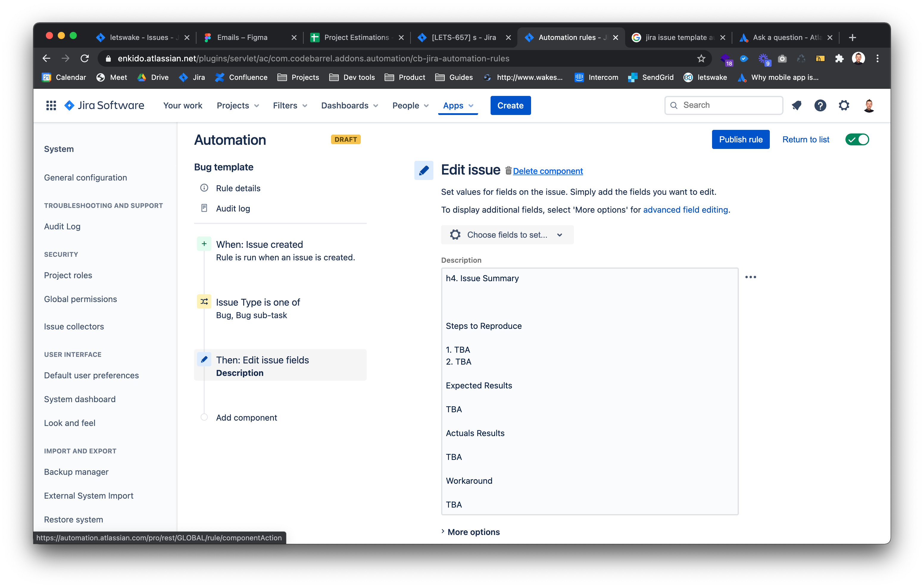
Task: Open the Confluence bookmark
Action: point(241,77)
